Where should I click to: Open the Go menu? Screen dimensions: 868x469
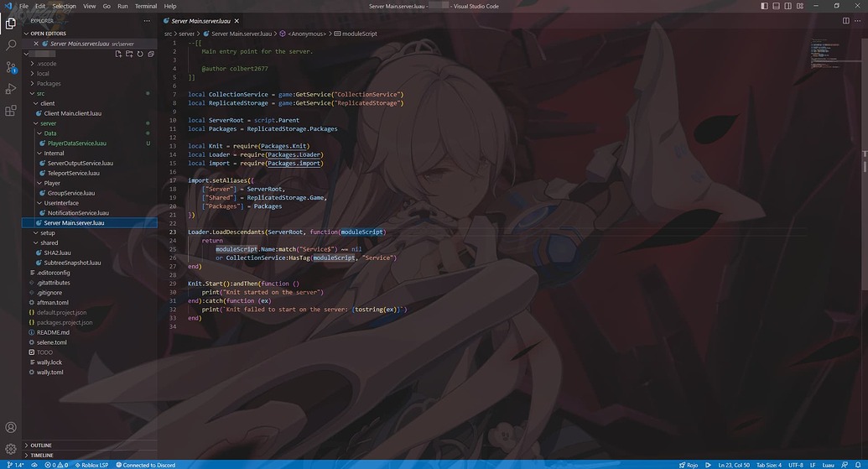[107, 6]
